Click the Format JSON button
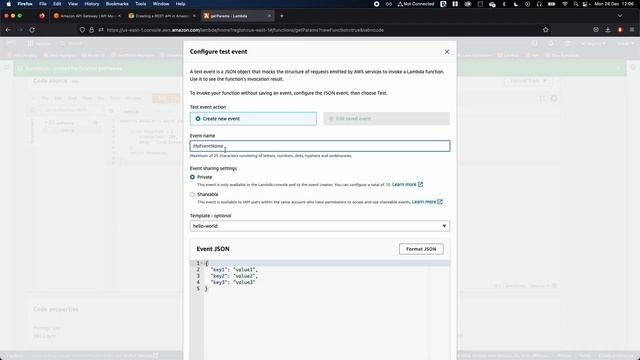Viewport: 640px width, 360px height. click(x=421, y=249)
